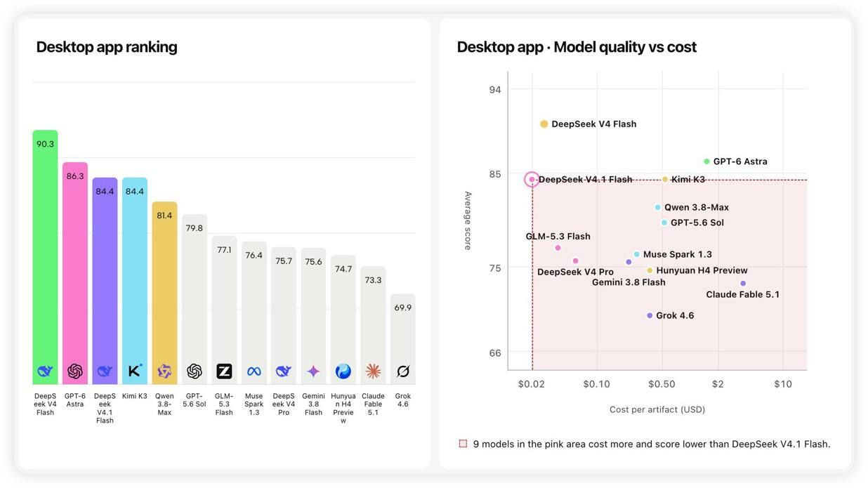
Task: Click 'Kimi K3' label under blue bar
Action: pyautogui.click(x=135, y=396)
